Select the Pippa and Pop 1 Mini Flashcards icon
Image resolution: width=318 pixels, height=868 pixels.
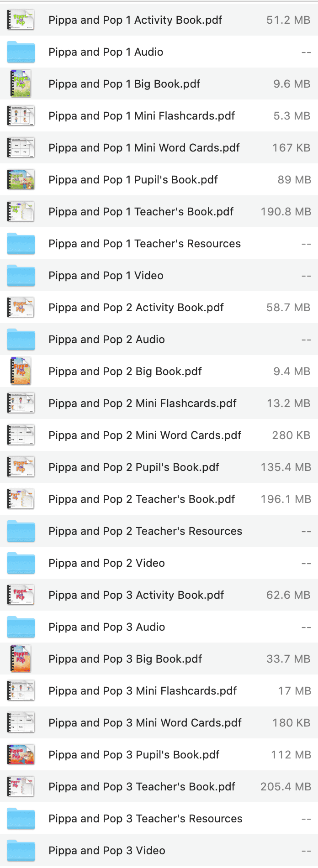coord(20,116)
